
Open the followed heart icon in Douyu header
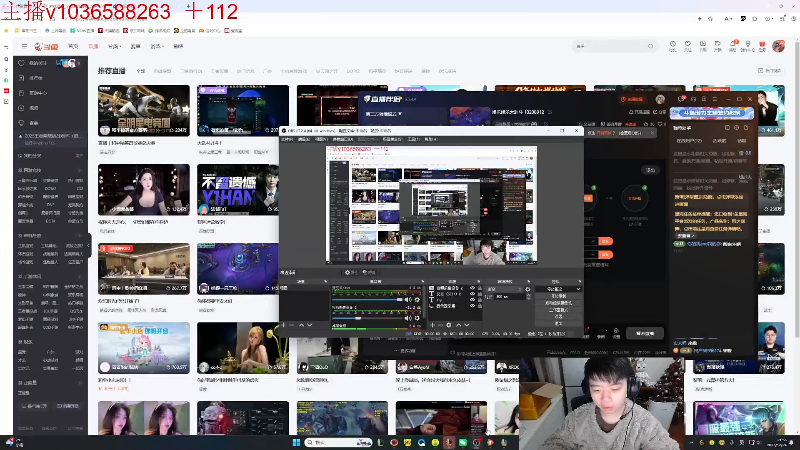[688, 44]
